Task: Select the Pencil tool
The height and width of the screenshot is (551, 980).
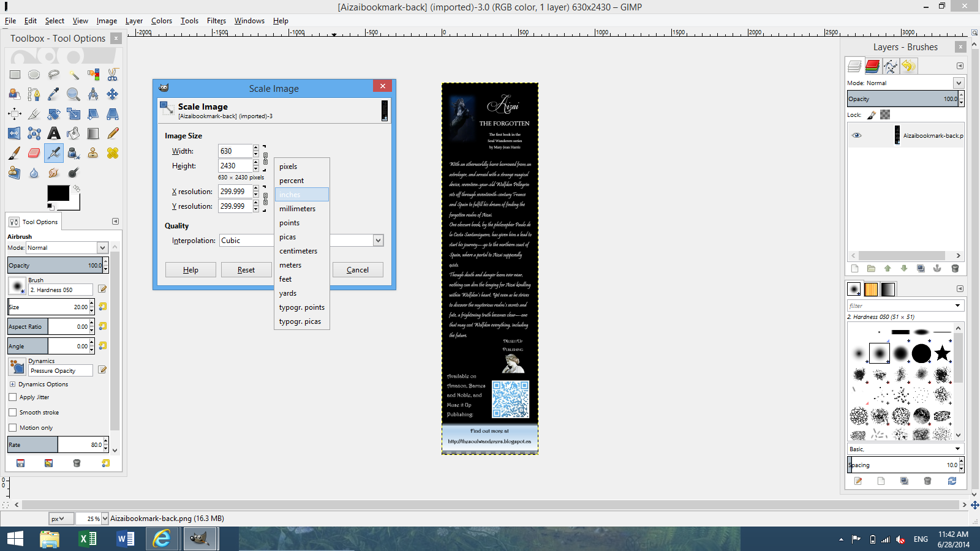Action: coord(113,133)
